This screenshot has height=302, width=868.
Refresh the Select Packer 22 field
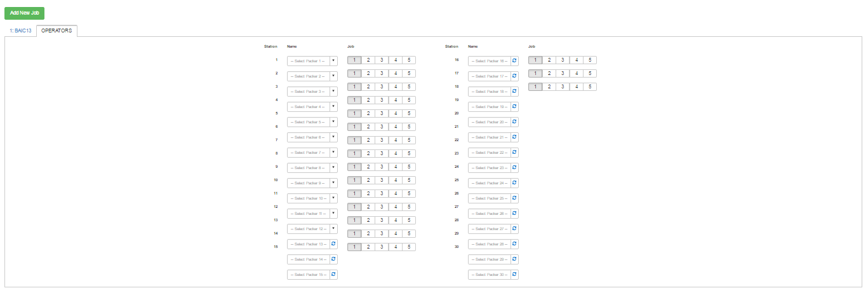514,153
